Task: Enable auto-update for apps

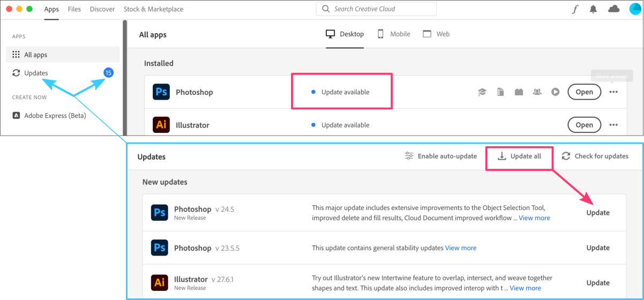Action: (440, 156)
